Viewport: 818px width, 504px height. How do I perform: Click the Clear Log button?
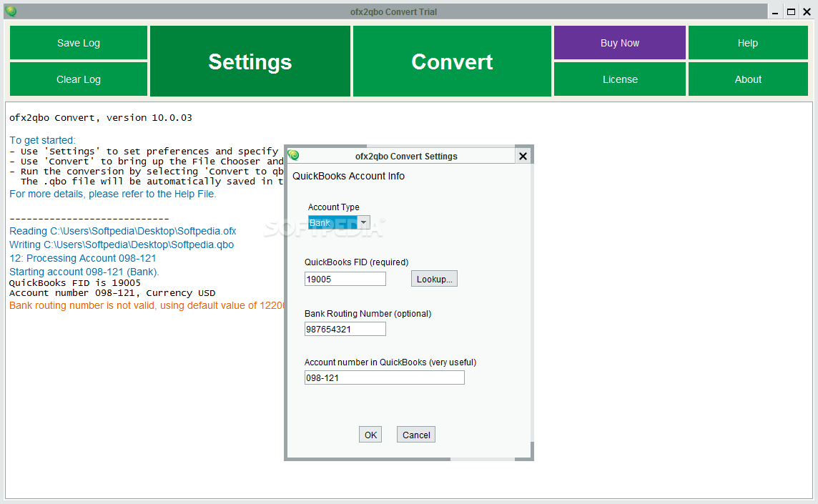coord(78,79)
